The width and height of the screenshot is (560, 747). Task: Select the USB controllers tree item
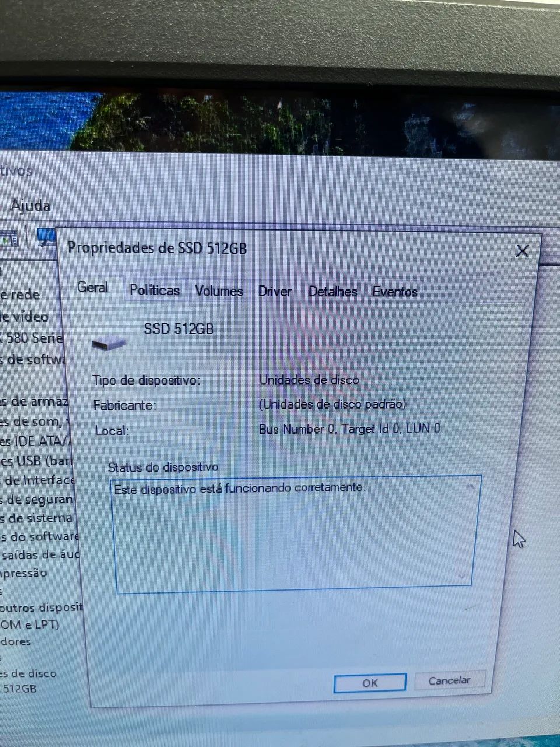pos(36,460)
